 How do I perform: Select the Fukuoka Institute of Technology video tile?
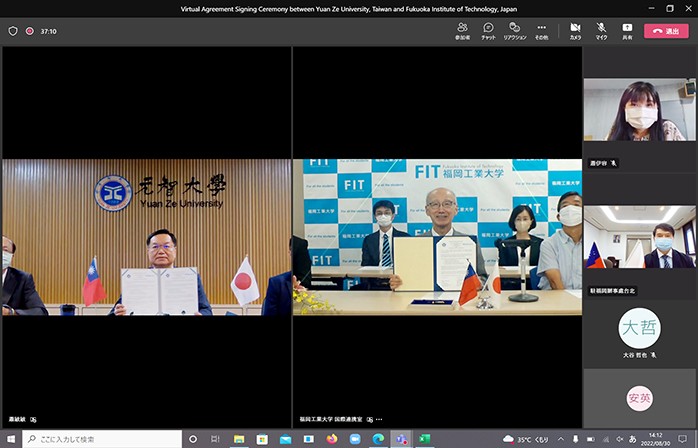[437, 237]
